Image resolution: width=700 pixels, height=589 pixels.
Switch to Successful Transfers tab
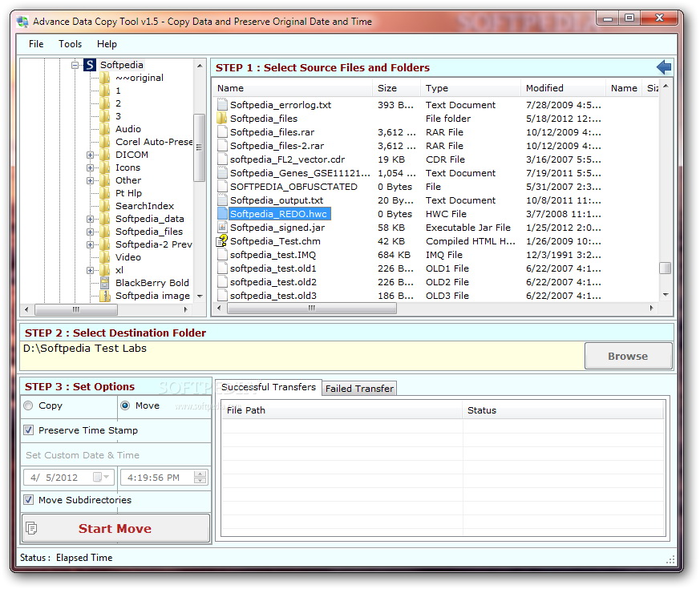point(269,387)
